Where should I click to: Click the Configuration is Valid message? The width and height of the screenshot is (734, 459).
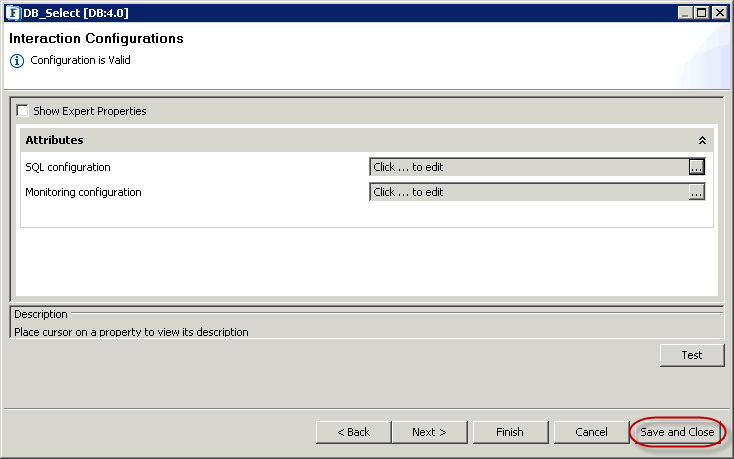(x=81, y=60)
